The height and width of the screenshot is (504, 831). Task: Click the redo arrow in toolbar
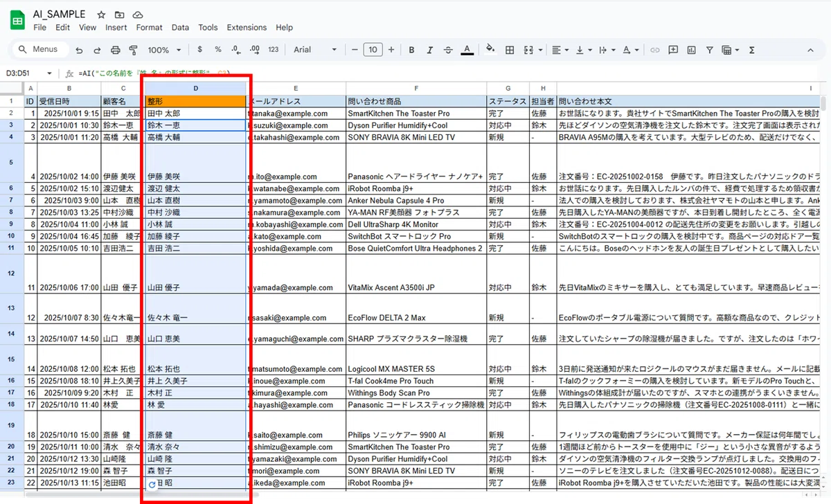(x=97, y=50)
